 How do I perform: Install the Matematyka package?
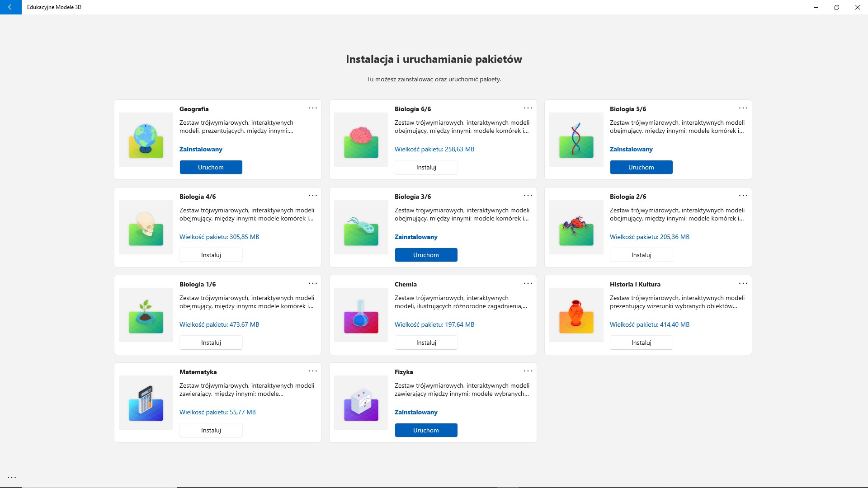211,430
